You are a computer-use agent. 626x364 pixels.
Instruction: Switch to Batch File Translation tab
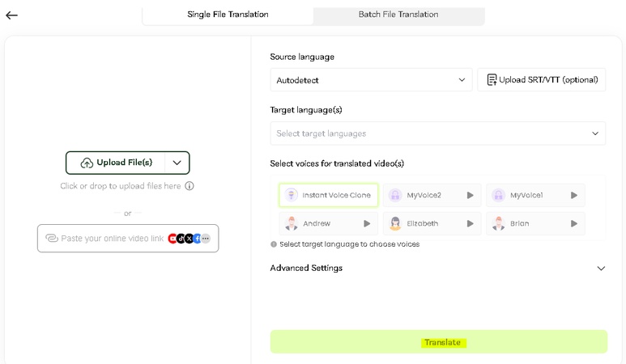[398, 15]
